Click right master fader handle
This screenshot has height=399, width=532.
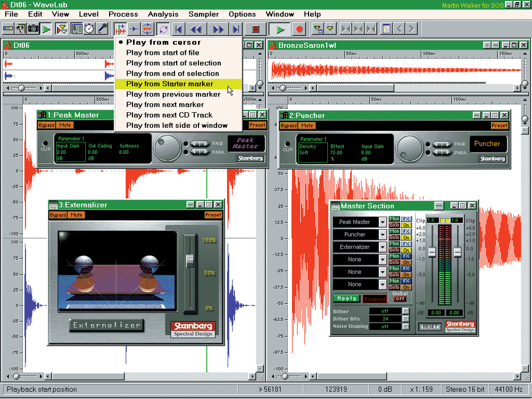click(458, 252)
